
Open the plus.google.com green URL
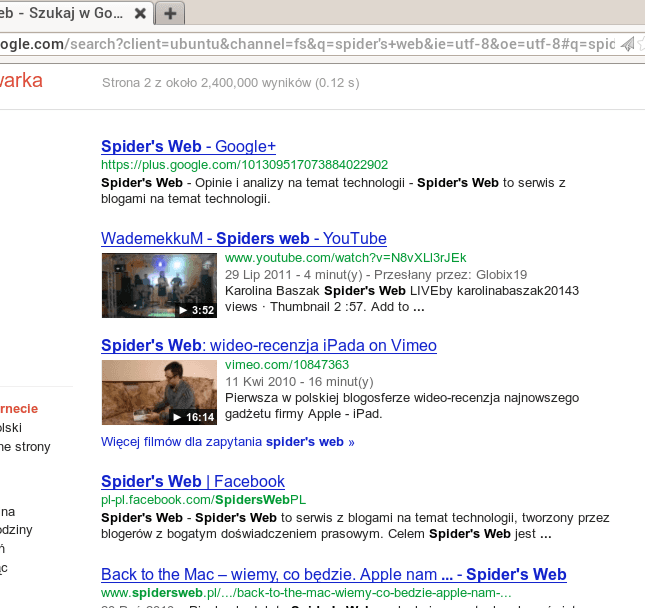(x=244, y=165)
